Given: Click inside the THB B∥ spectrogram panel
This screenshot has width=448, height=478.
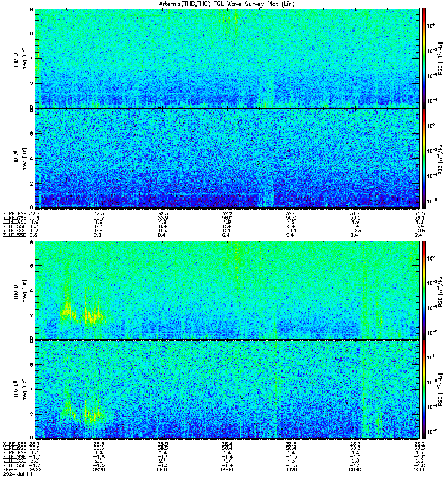Looking at the screenshot, I should tap(227, 158).
